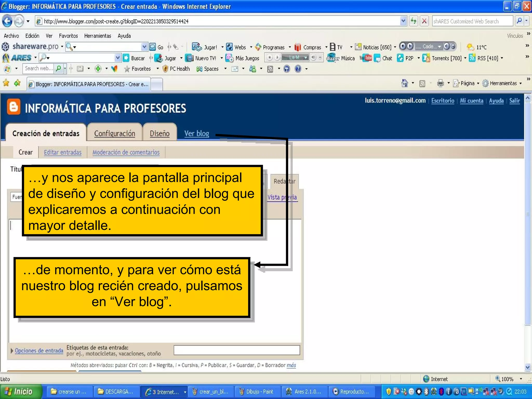Open the address bar URL dropdown arrow
Viewport: 532px width, 399px height.
click(403, 21)
